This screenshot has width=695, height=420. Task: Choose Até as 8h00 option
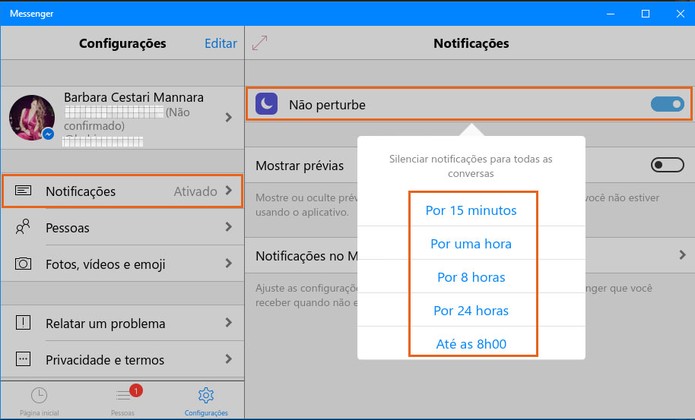(x=471, y=344)
